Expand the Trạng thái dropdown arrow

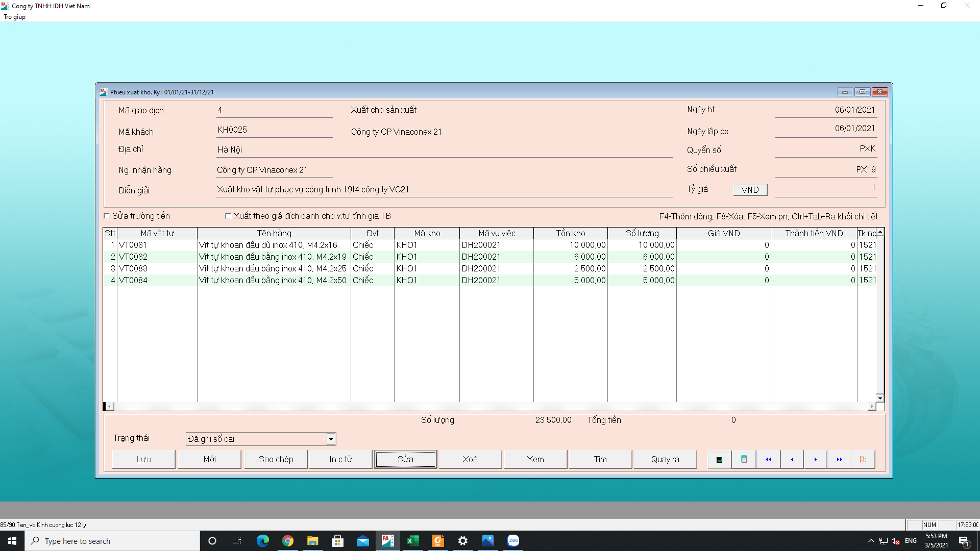tap(331, 439)
